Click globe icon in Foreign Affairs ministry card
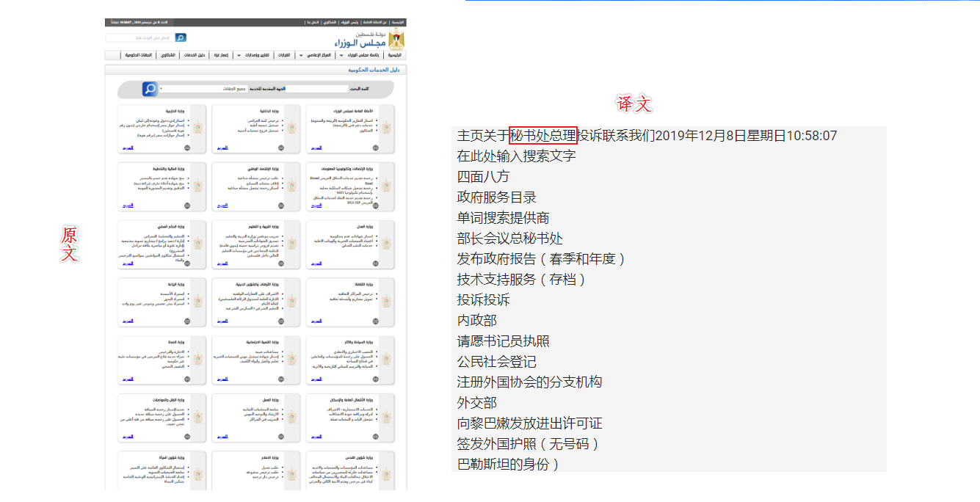980x502 pixels. [x=187, y=148]
